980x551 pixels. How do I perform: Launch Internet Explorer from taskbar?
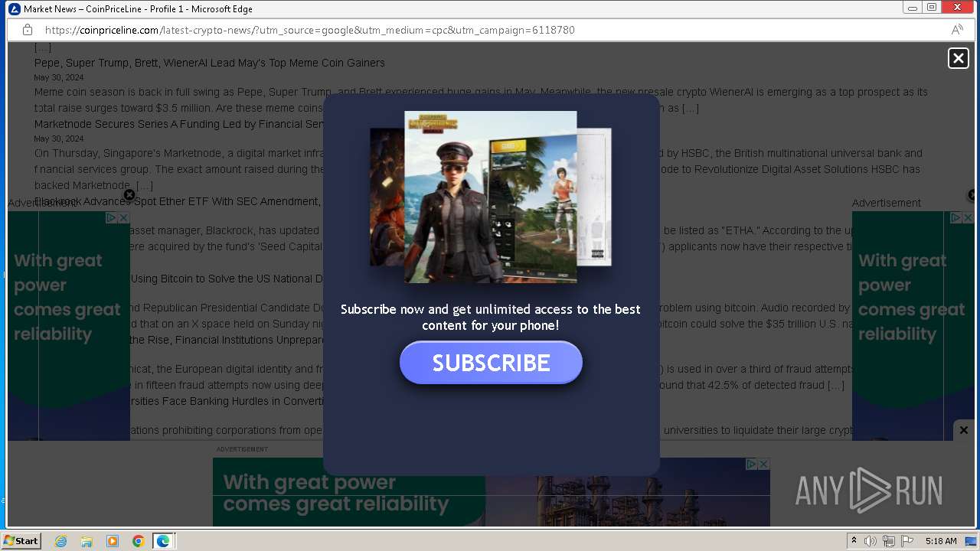click(61, 541)
